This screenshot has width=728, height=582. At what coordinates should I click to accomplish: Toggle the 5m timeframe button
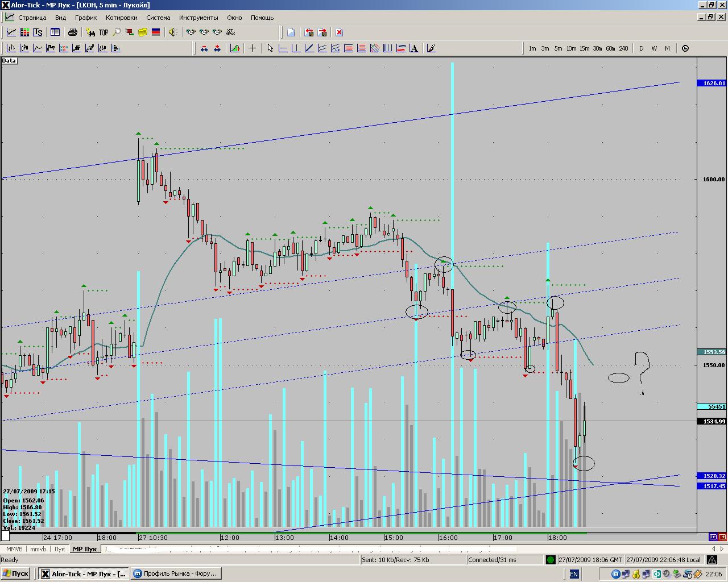click(x=558, y=48)
